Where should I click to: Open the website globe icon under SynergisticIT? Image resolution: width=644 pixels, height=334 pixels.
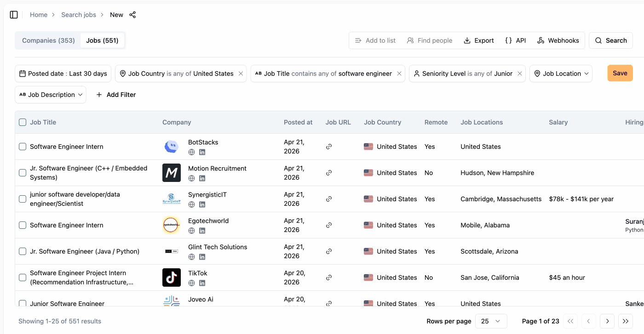pyautogui.click(x=192, y=204)
